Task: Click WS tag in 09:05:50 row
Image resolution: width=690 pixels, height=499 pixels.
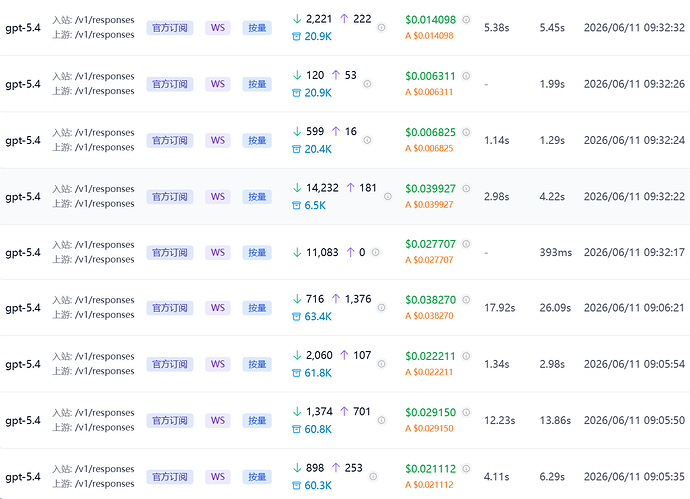Action: [218, 421]
